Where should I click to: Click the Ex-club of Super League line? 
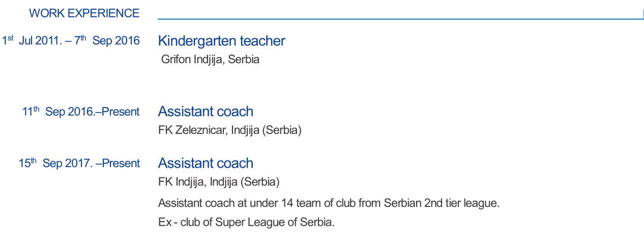[x=246, y=223]
